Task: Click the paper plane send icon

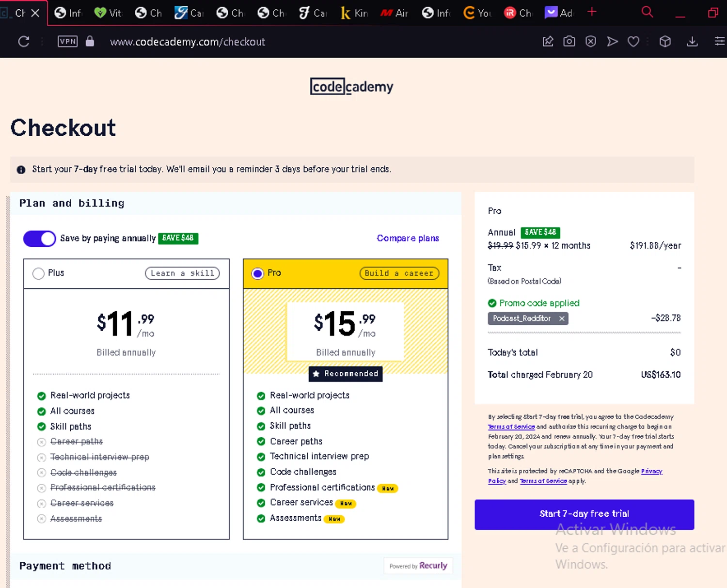Action: click(x=612, y=42)
